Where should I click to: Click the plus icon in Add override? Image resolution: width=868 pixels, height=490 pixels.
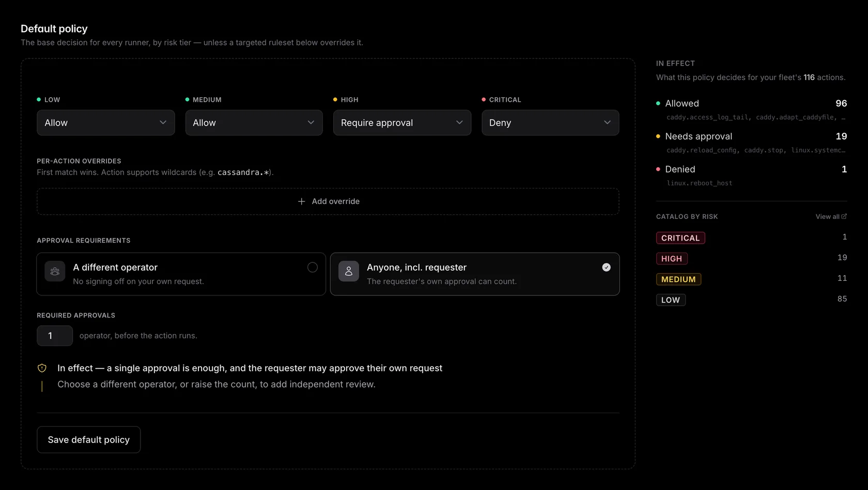302,201
